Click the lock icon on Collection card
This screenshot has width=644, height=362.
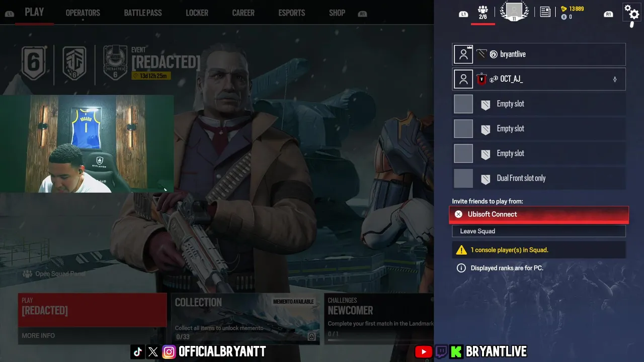tap(311, 336)
